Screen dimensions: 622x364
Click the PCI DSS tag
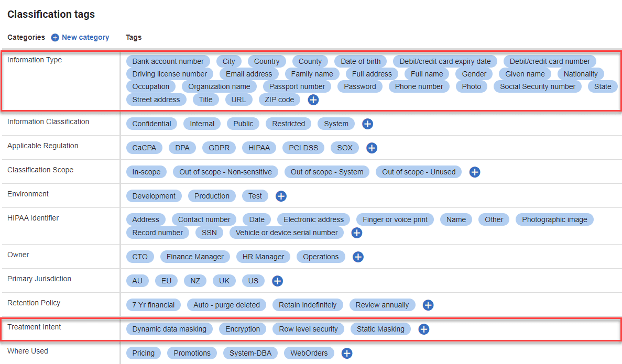(303, 148)
